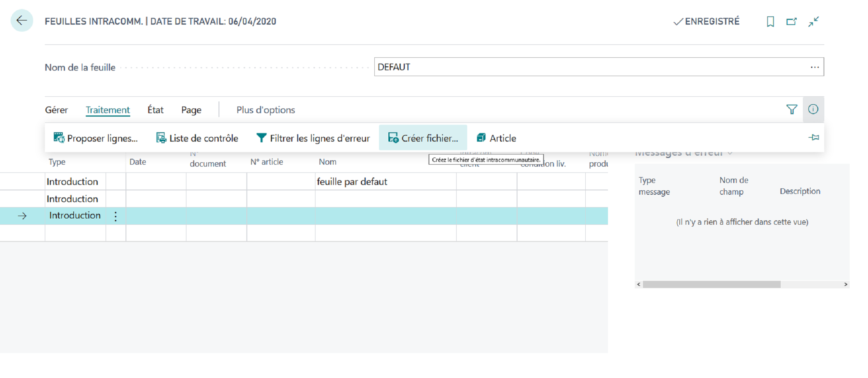
Task: Toggle the FactBox information icon
Action: pyautogui.click(x=813, y=109)
